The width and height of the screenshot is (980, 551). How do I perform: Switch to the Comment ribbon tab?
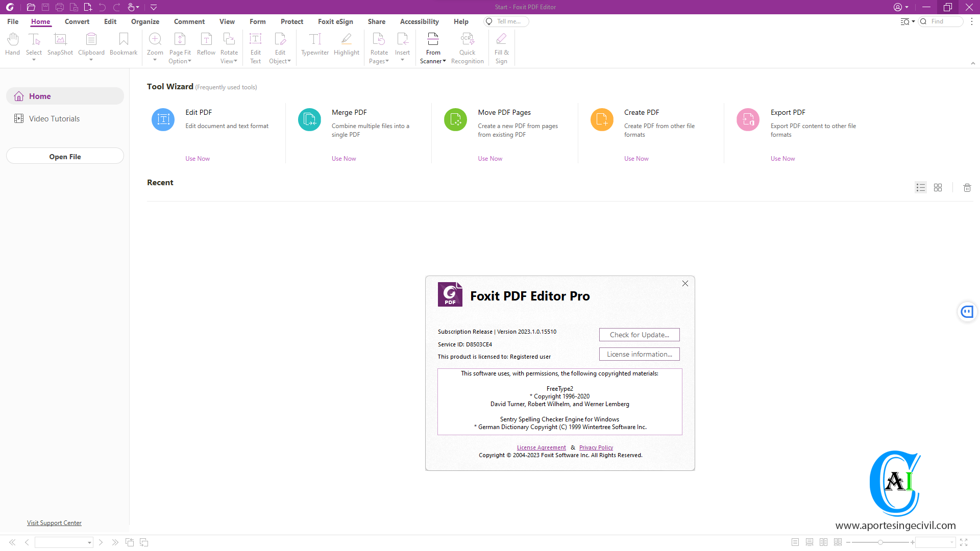pos(188,21)
